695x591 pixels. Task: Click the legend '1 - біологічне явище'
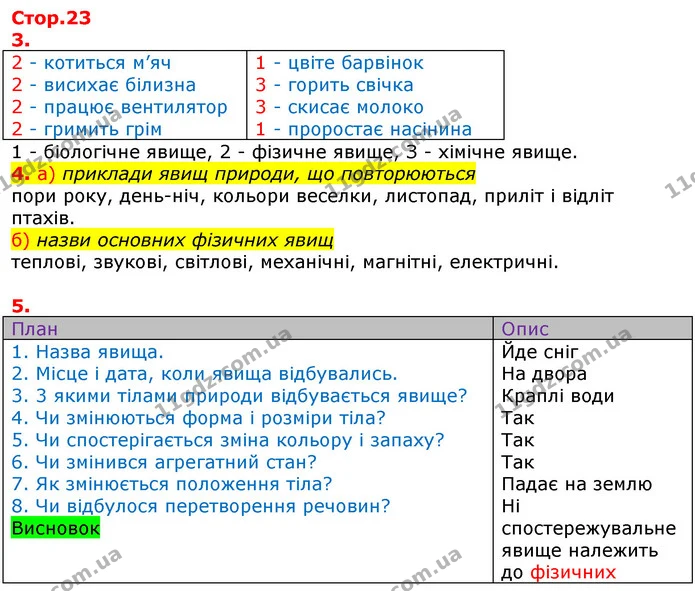click(x=109, y=152)
